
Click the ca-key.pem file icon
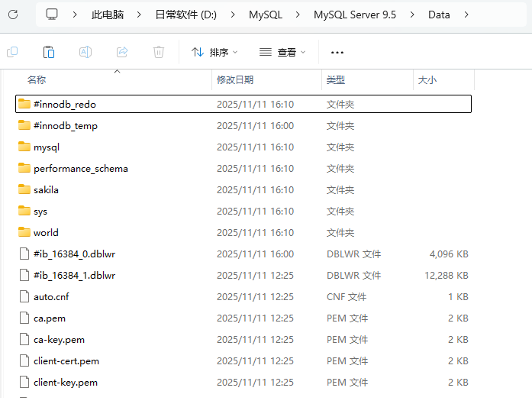coord(24,339)
